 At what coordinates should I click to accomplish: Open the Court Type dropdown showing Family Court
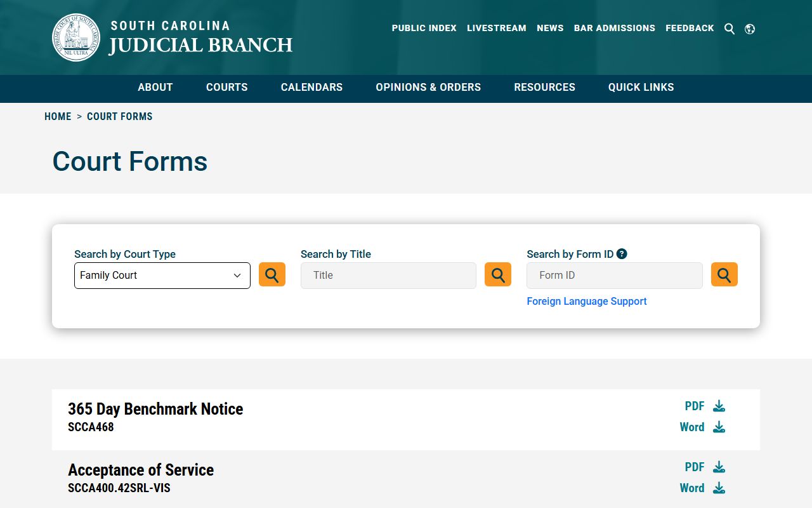pos(162,276)
